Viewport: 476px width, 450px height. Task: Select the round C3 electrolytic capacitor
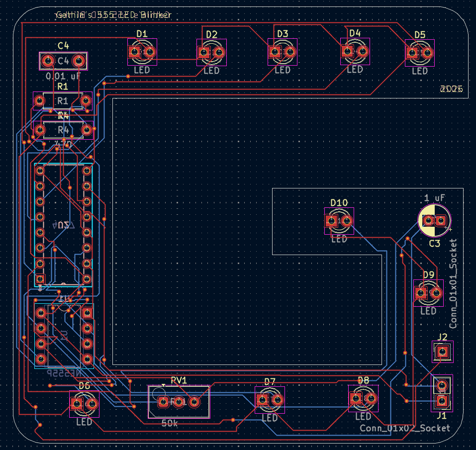click(x=434, y=221)
